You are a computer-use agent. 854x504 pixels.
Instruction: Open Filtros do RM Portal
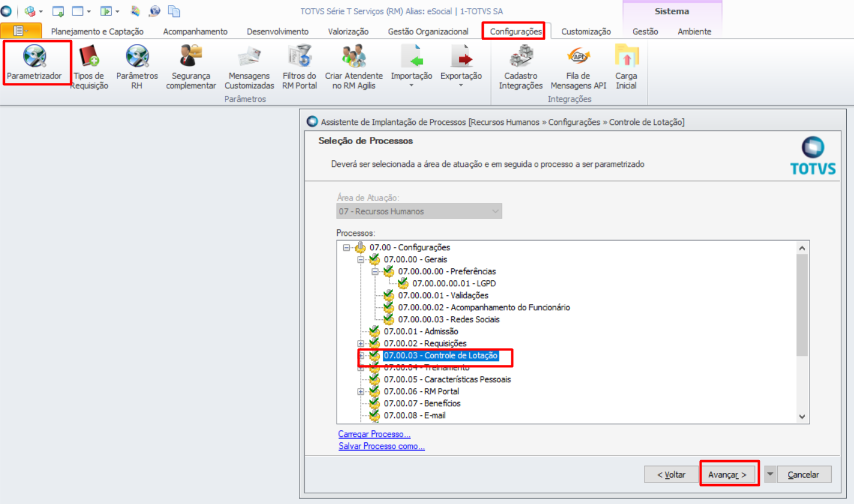(x=299, y=67)
